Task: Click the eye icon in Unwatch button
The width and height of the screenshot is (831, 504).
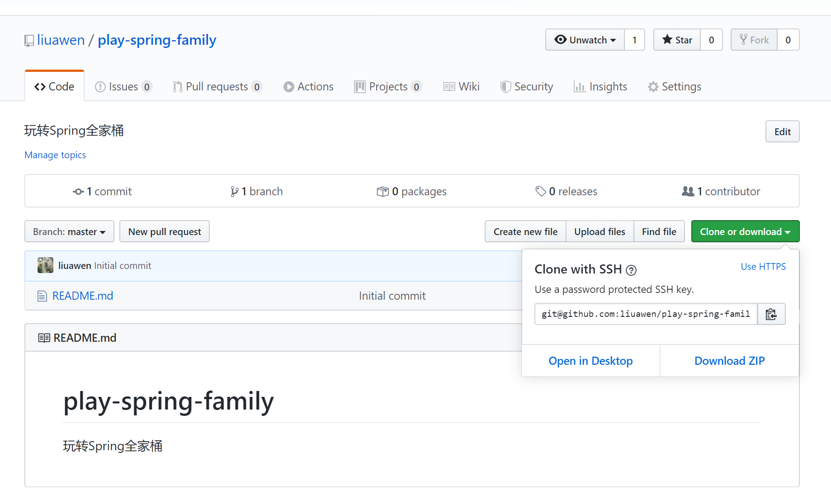Action: [x=560, y=39]
